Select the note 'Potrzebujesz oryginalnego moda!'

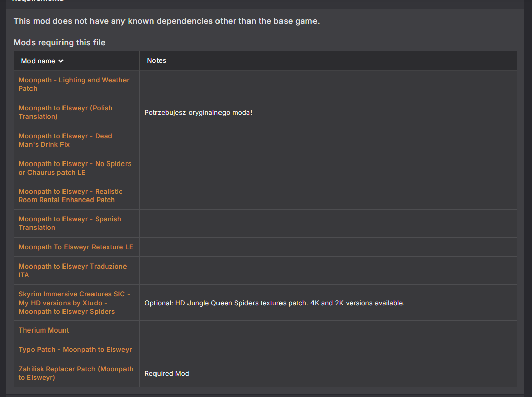(x=198, y=113)
